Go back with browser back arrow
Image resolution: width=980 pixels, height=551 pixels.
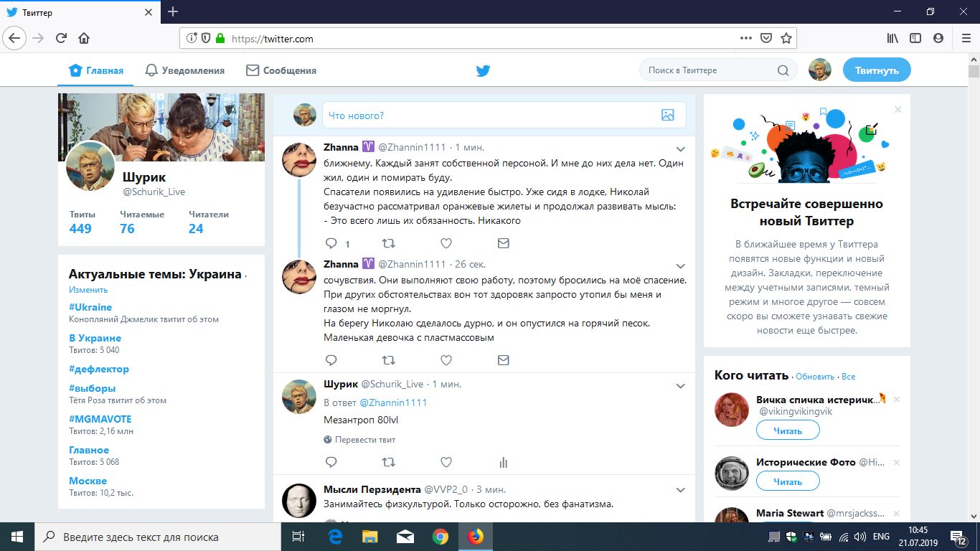[x=15, y=39]
